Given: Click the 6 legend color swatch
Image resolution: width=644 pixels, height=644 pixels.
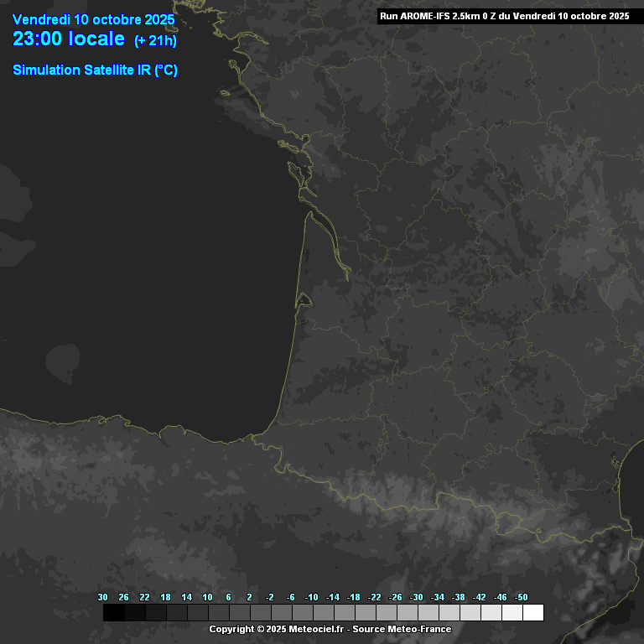Looking at the screenshot, I should (239, 613).
